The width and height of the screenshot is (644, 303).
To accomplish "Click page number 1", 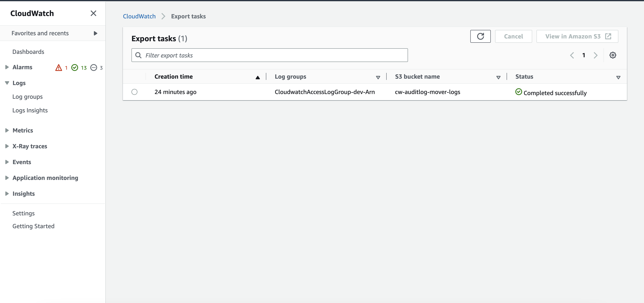I will [583, 55].
